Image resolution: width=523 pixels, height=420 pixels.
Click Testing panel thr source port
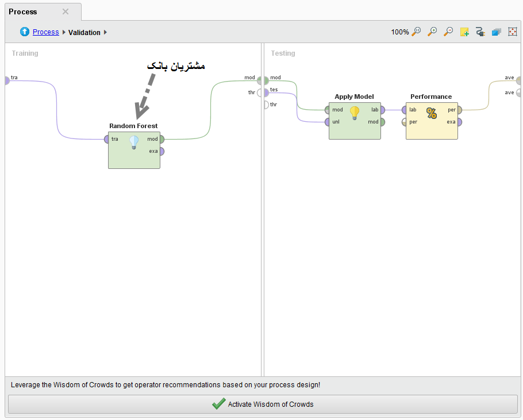(x=267, y=105)
